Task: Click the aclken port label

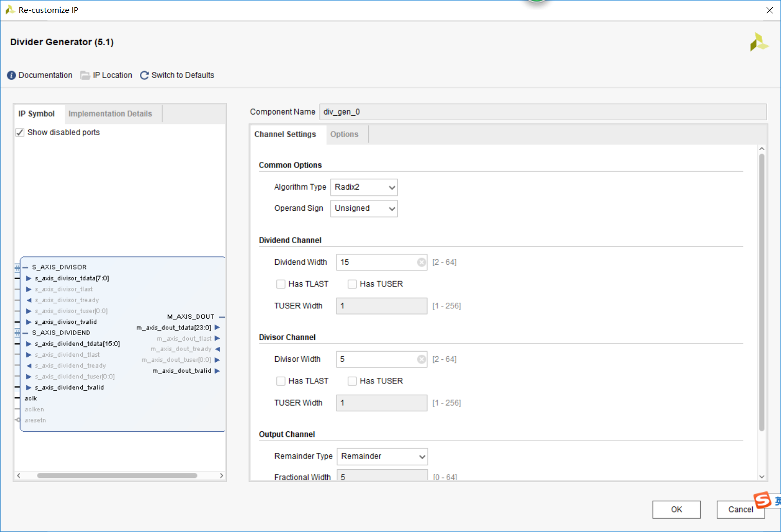Action: point(34,409)
